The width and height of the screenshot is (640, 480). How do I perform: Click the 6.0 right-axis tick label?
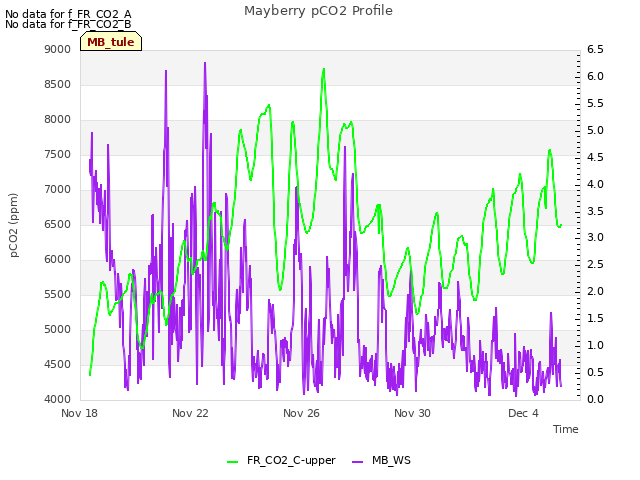coord(595,76)
